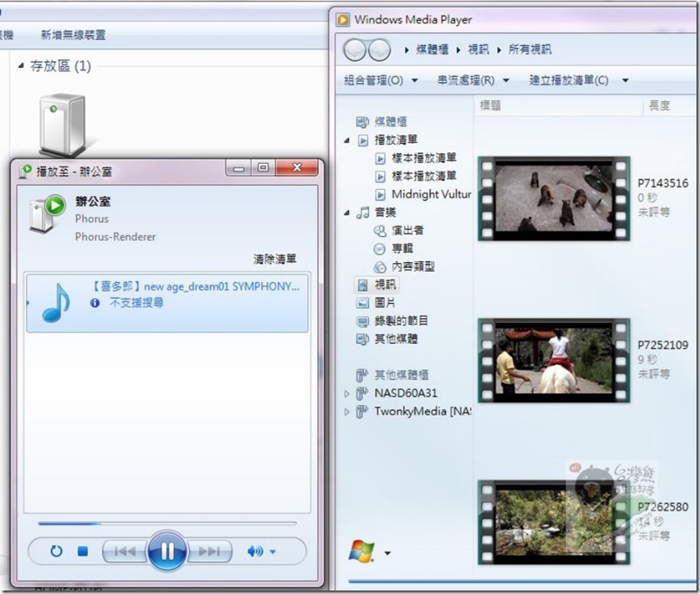
Task: Click the info icon beside 不支援搜尋
Action: pyautogui.click(x=95, y=303)
